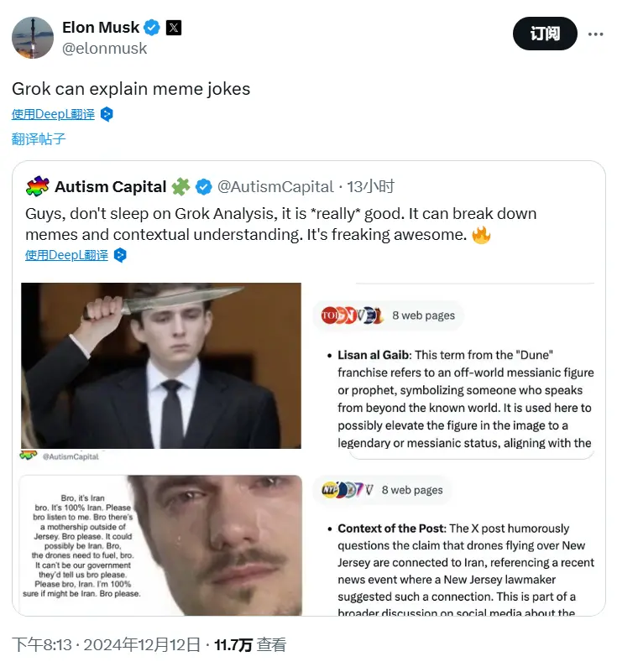Open the knife meme image thumbnail
The width and height of the screenshot is (617, 672).
coord(161,366)
